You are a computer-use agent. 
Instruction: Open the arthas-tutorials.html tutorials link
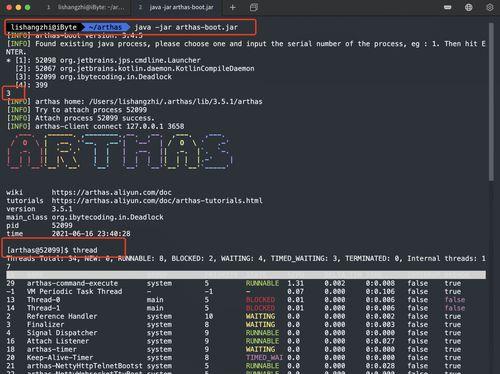(x=157, y=201)
